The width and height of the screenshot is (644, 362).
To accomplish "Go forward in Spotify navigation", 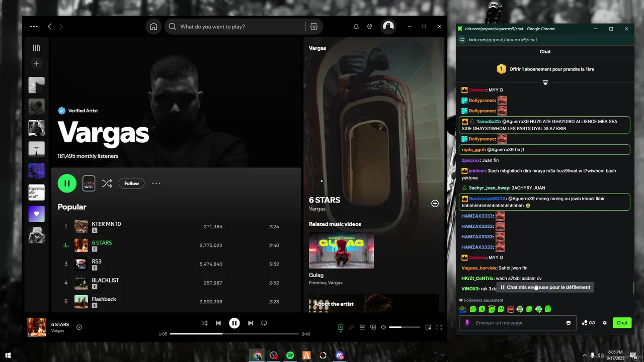I will (61, 27).
